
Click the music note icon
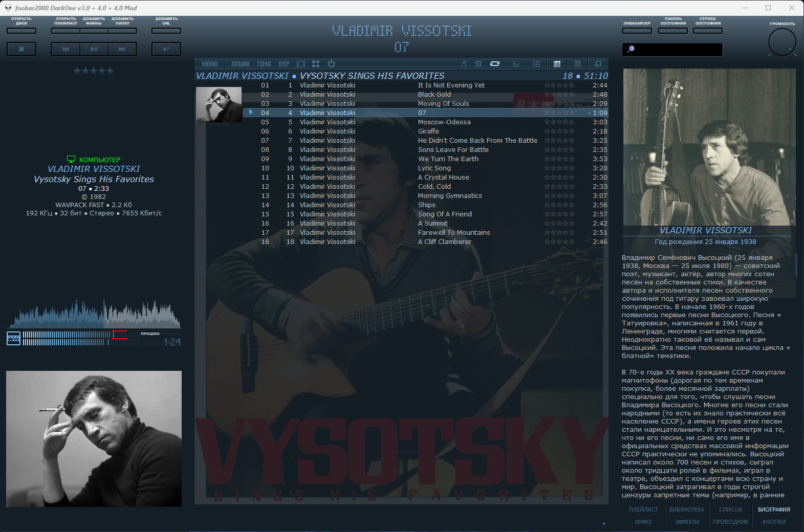[x=464, y=64]
